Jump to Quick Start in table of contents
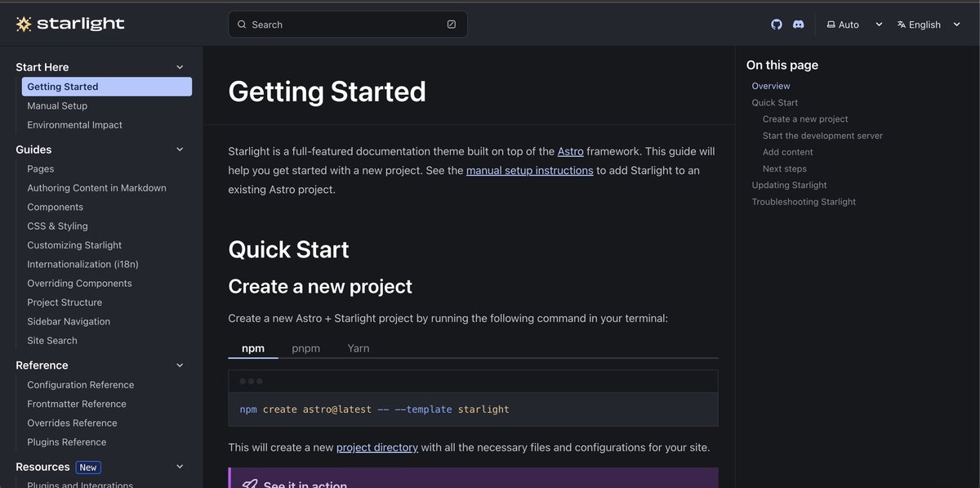This screenshot has width=980, height=488. (775, 102)
